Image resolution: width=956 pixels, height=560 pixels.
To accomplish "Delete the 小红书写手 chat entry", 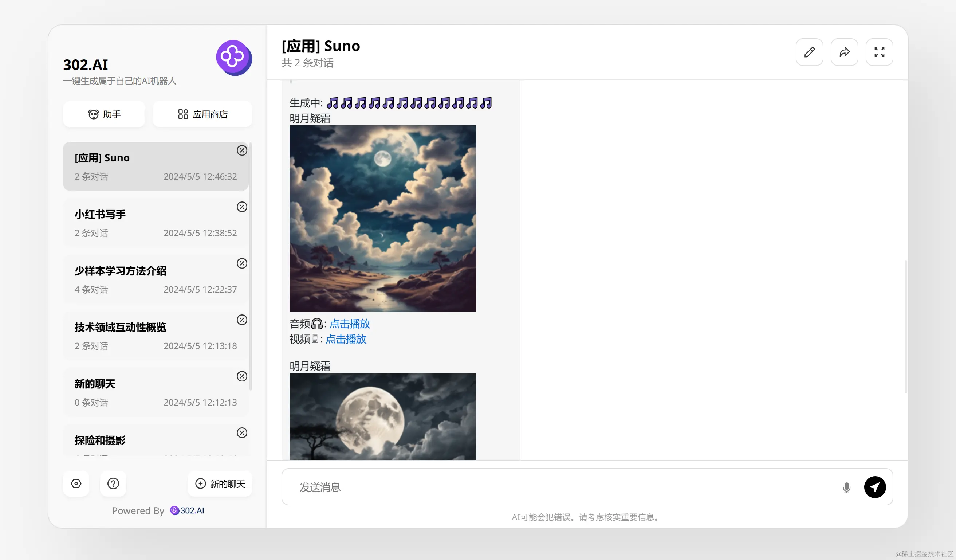I will [x=242, y=207].
